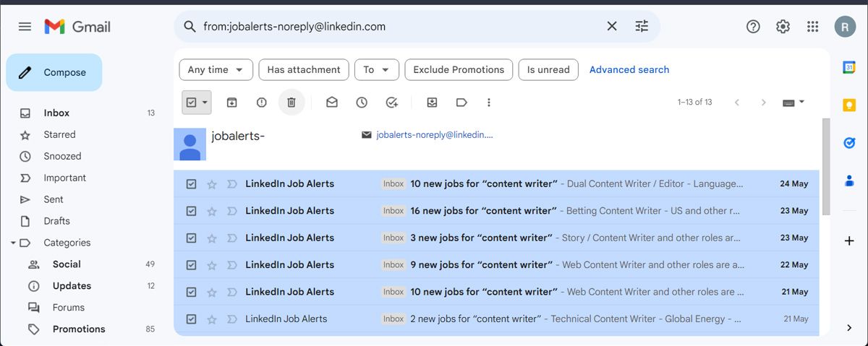Open Google apps grid
This screenshot has width=868, height=346.
click(x=812, y=27)
